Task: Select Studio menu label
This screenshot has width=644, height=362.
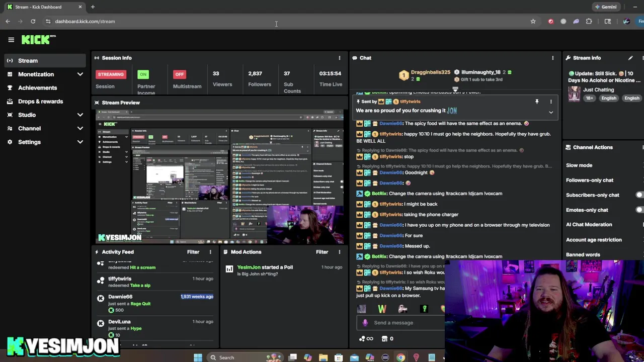Action: pos(27,115)
